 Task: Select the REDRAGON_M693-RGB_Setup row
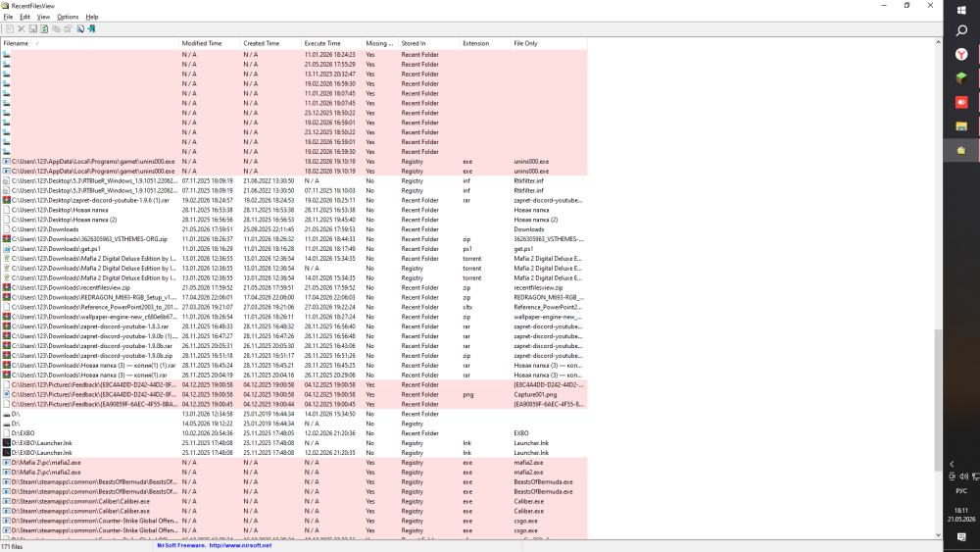click(x=294, y=297)
